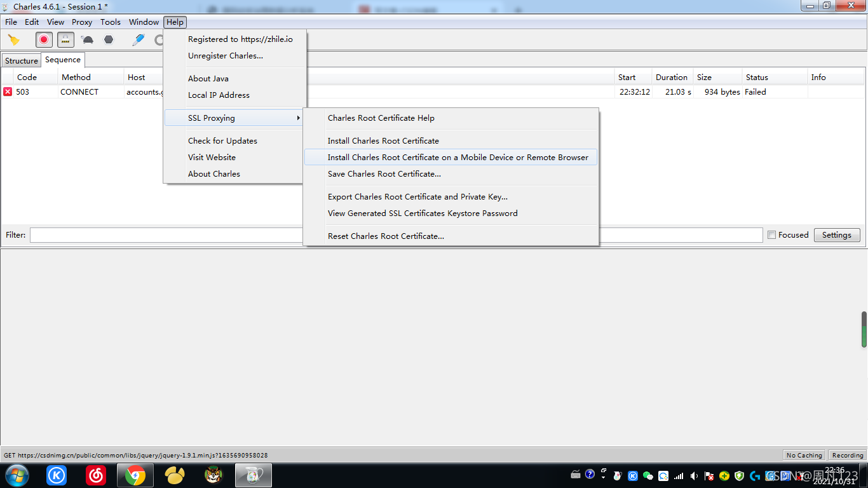The height and width of the screenshot is (488, 868).
Task: Sort by the Duration column header
Action: click(x=672, y=77)
